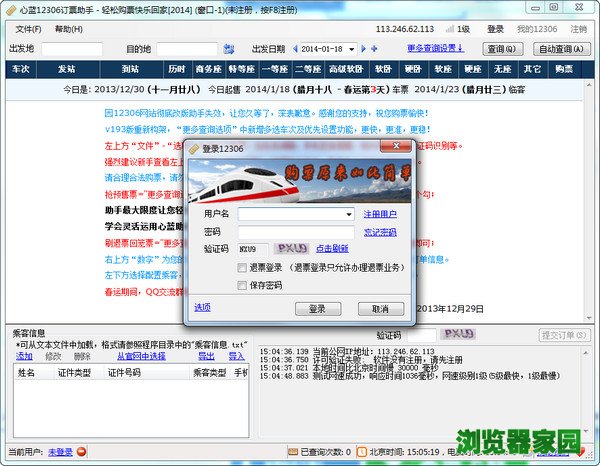Viewport: 600px width, 466px height.
Task: Click 从官网中选择 link
Action: coord(142,356)
